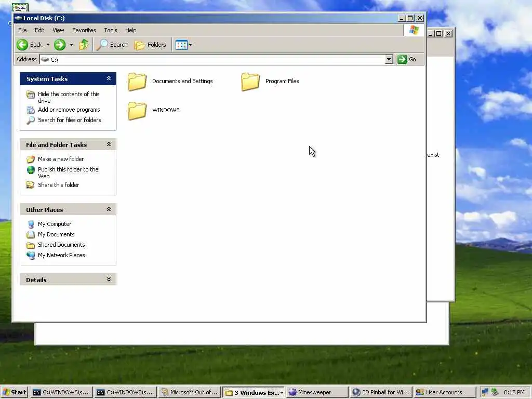The width and height of the screenshot is (532, 399).
Task: Click the Publish to Web globe icon
Action: [31, 170]
